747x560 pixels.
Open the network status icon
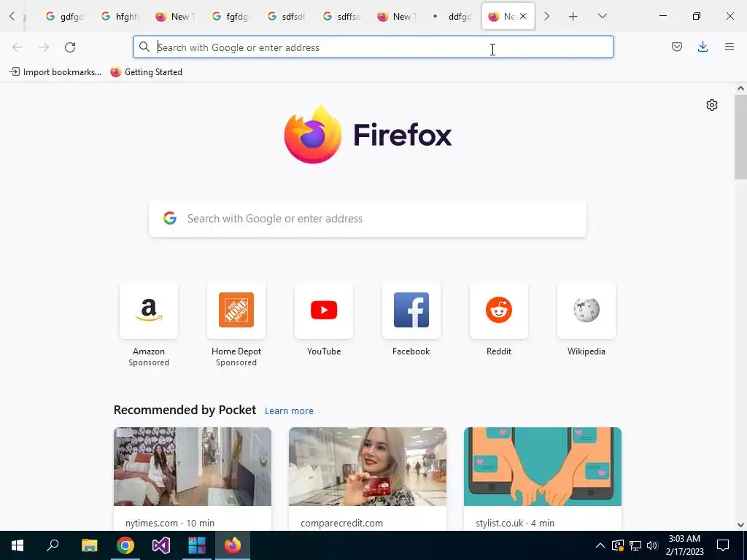tap(635, 545)
